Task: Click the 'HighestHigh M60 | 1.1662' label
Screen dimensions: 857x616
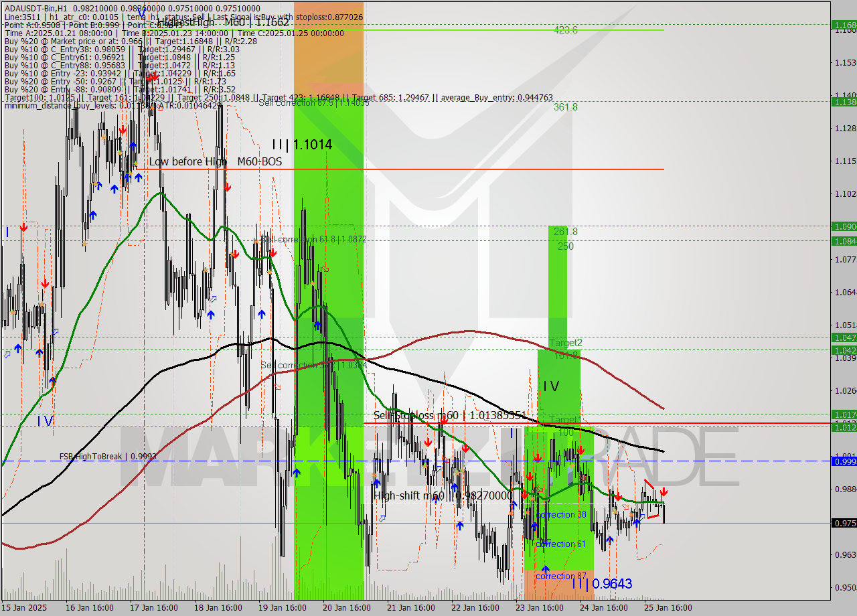Action: [x=223, y=23]
